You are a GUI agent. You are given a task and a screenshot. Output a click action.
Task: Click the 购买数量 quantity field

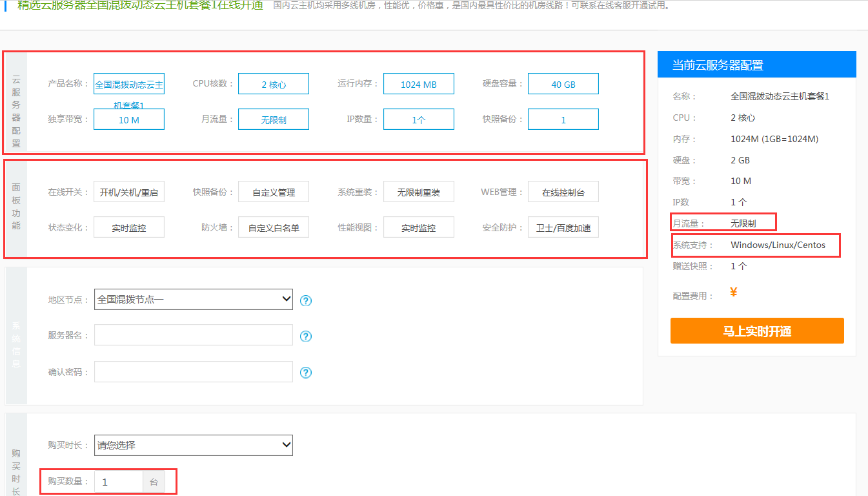(119, 482)
